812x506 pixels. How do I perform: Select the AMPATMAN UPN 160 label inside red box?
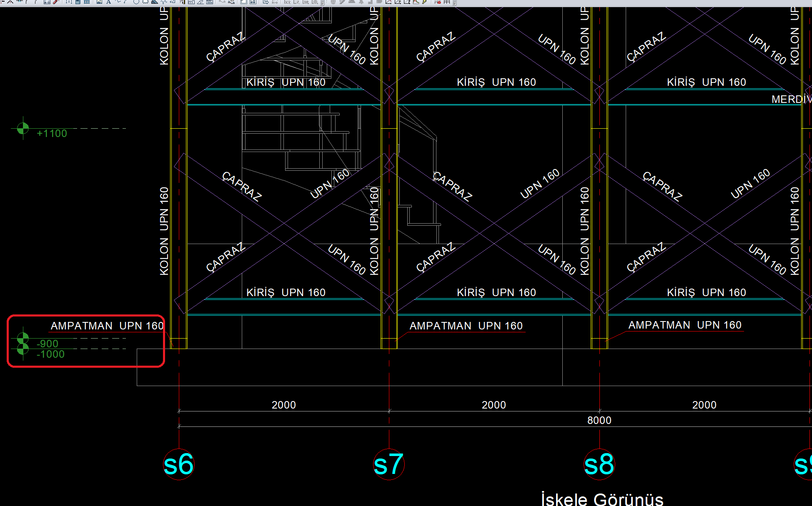point(107,326)
